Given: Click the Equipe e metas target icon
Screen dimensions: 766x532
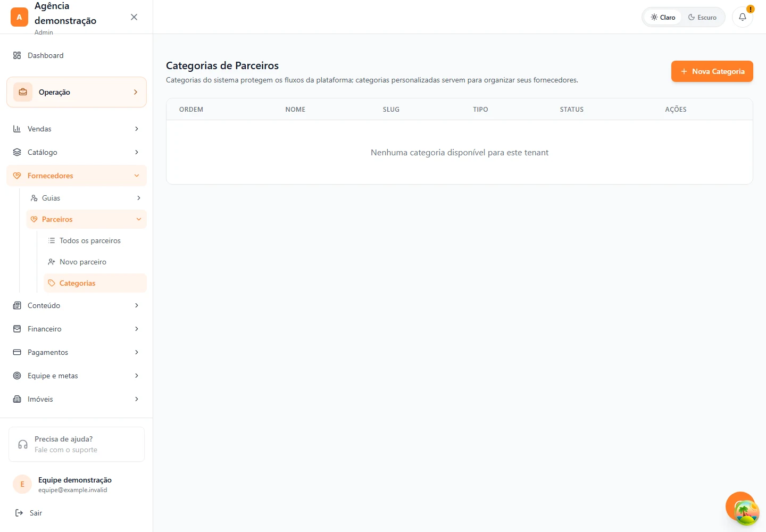Looking at the screenshot, I should coord(17,376).
